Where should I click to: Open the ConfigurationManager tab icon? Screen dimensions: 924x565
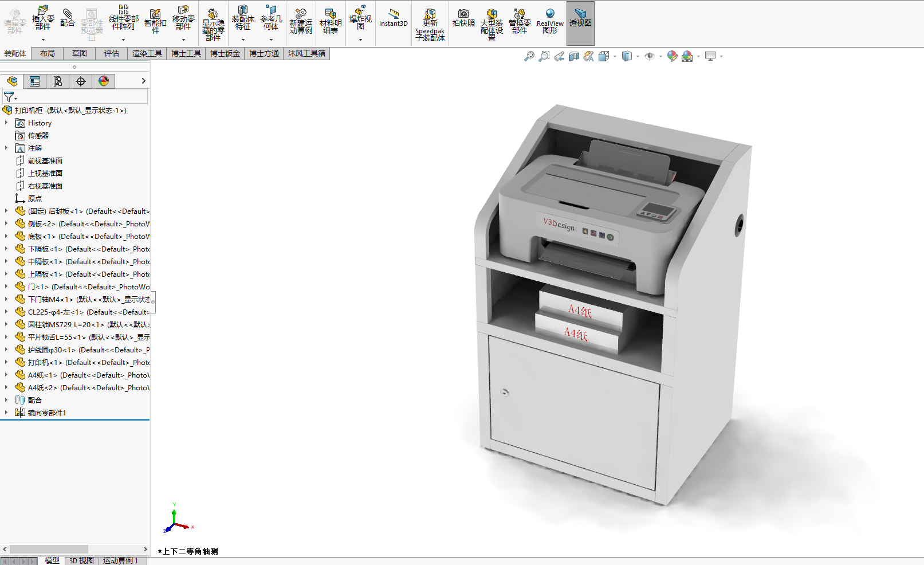[58, 81]
